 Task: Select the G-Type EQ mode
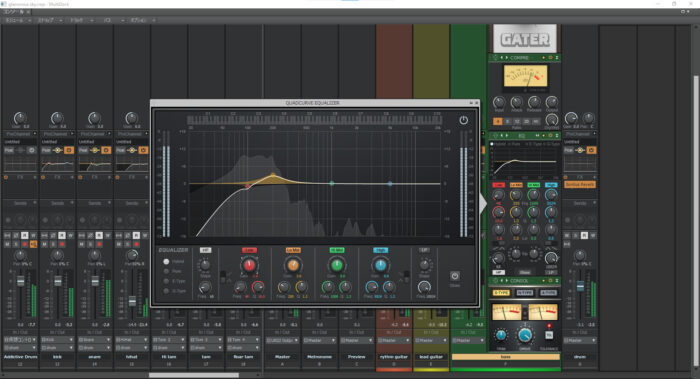166,291
